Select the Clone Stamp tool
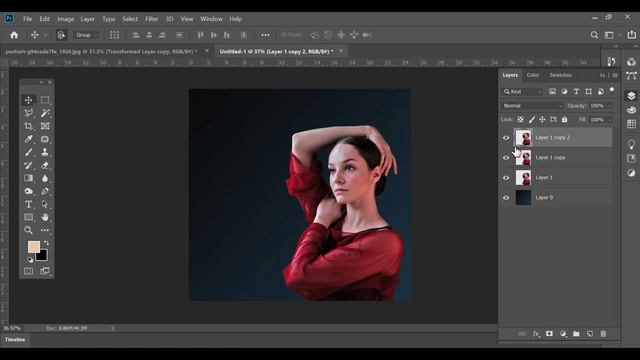 [x=45, y=152]
